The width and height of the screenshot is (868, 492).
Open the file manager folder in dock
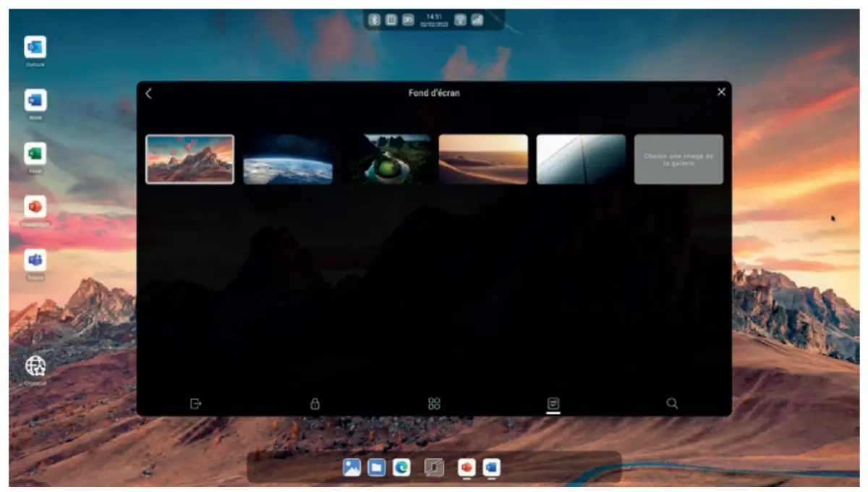coord(377,467)
